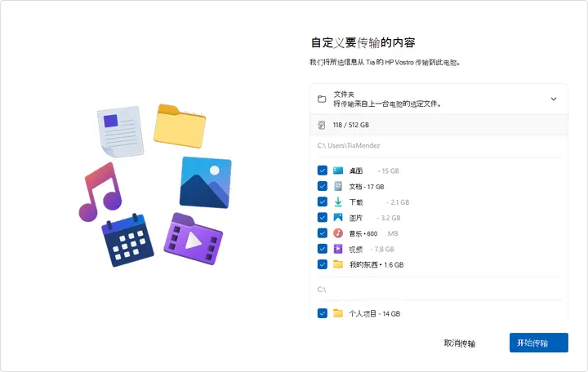Click 取消传输 to cancel transfer
The height and width of the screenshot is (372, 588).
459,343
